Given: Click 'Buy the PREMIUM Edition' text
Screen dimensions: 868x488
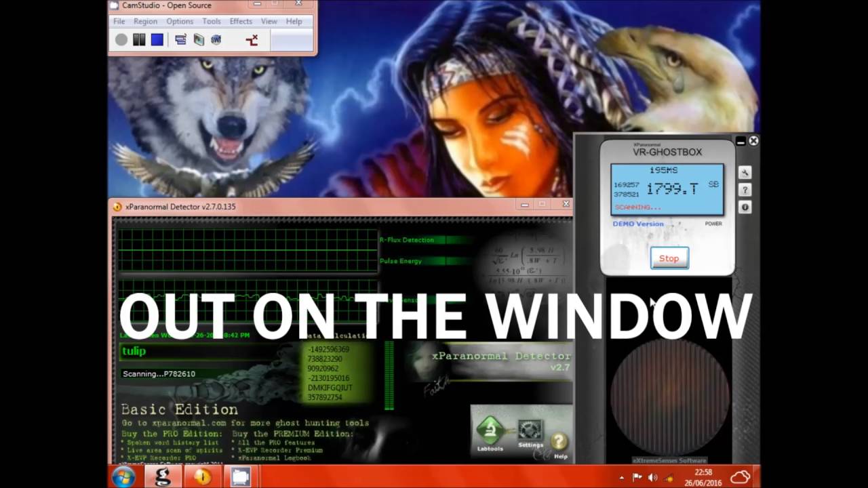Looking at the screenshot, I should click(292, 433).
